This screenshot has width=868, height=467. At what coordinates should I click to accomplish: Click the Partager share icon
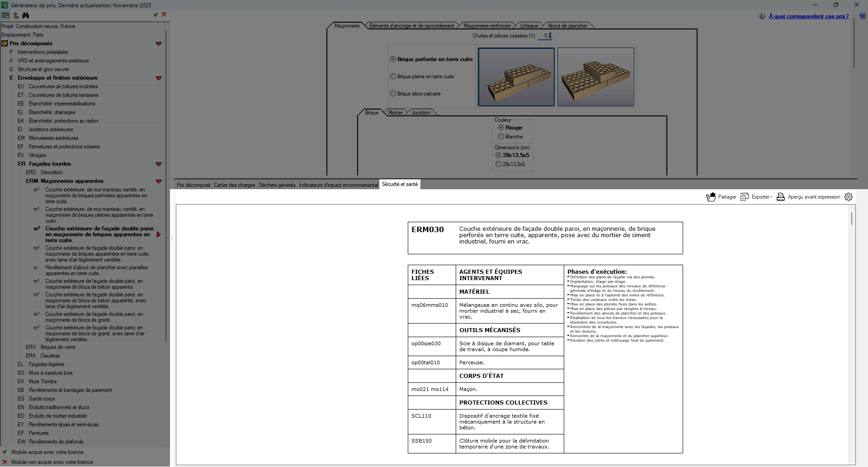(711, 197)
